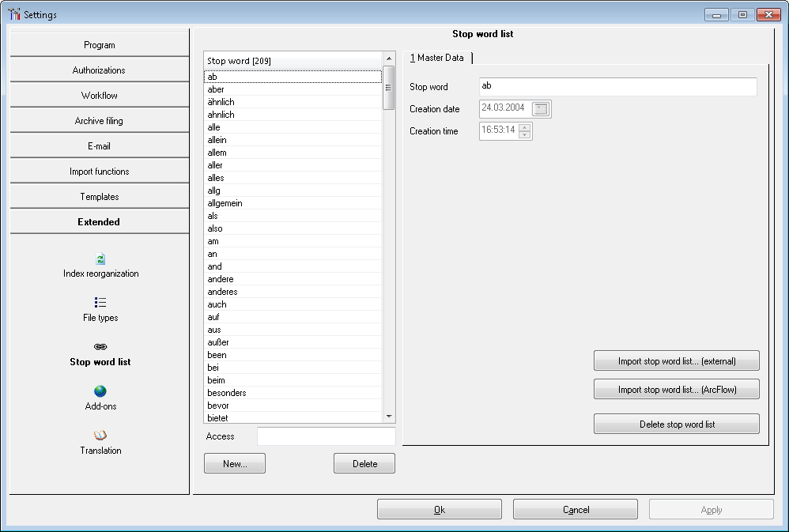
Task: Open the Templates section
Action: pos(99,196)
